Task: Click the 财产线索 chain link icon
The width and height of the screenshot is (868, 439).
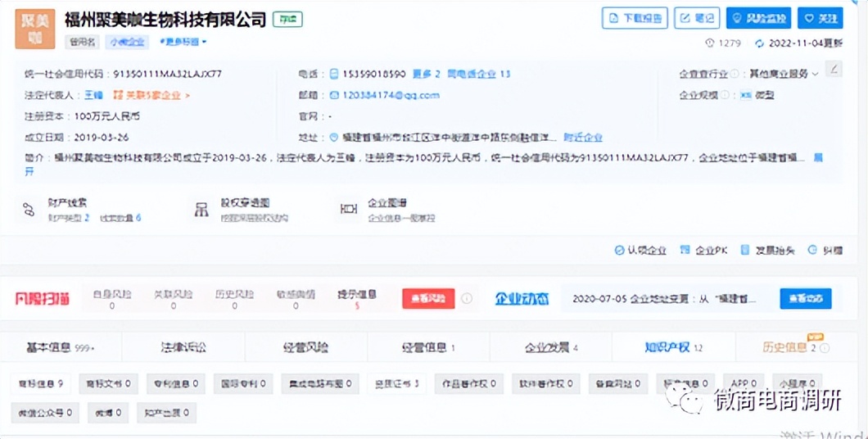Action: [29, 210]
